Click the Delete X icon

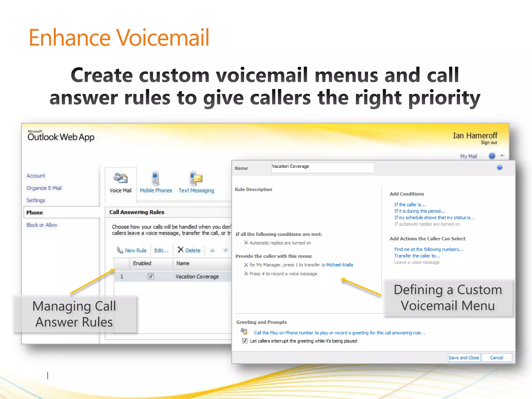181,250
